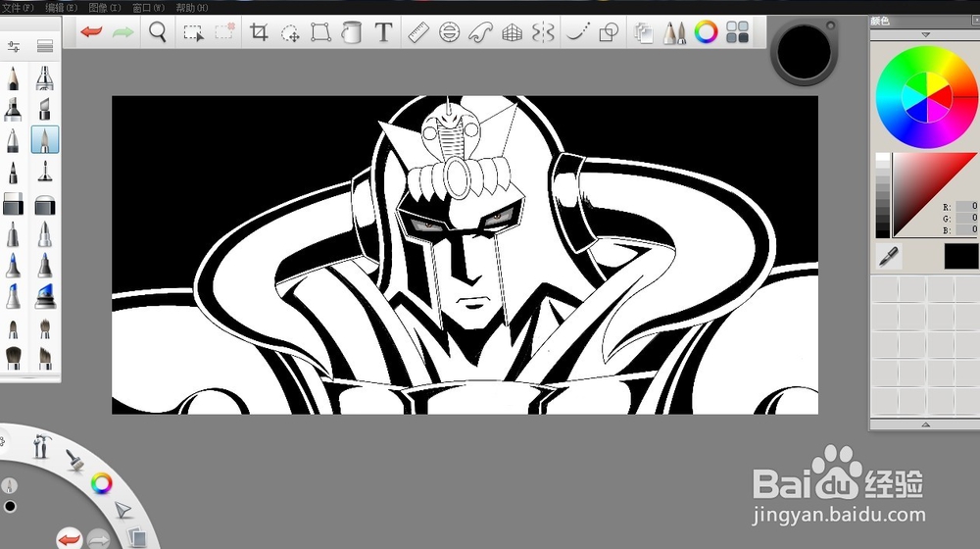This screenshot has height=549, width=980.
Task: Select the lasso move transform tool
Action: click(290, 32)
